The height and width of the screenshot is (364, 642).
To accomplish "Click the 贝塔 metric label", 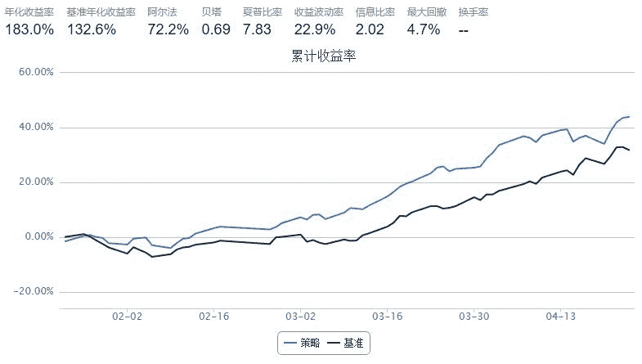I will (210, 13).
